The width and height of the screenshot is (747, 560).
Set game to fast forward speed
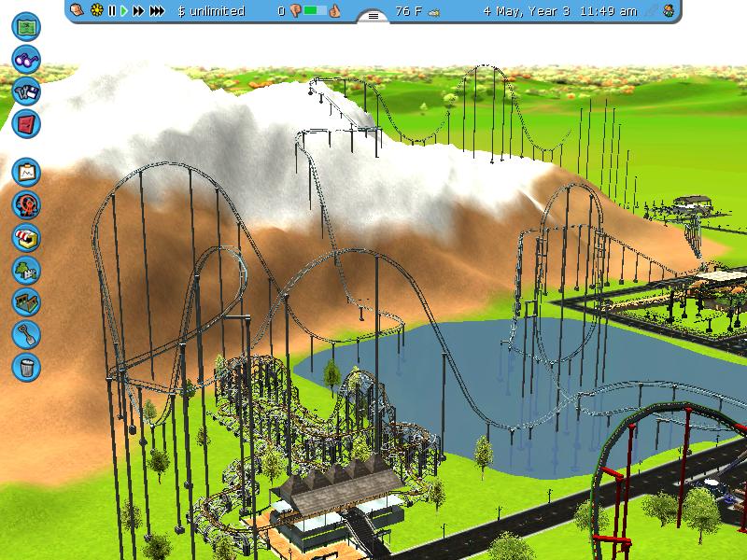coord(139,11)
